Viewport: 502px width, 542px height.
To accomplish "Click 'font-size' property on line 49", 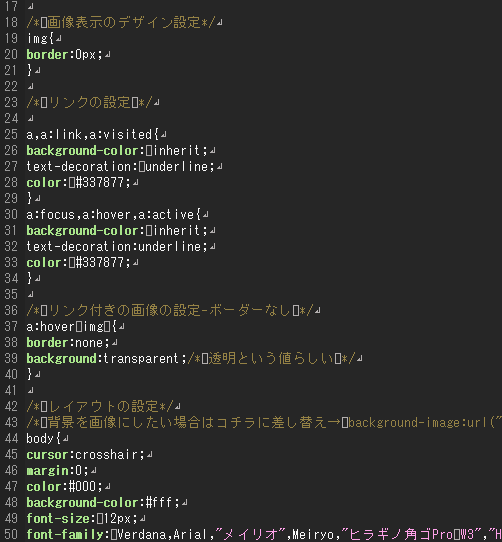I will pos(58,518).
